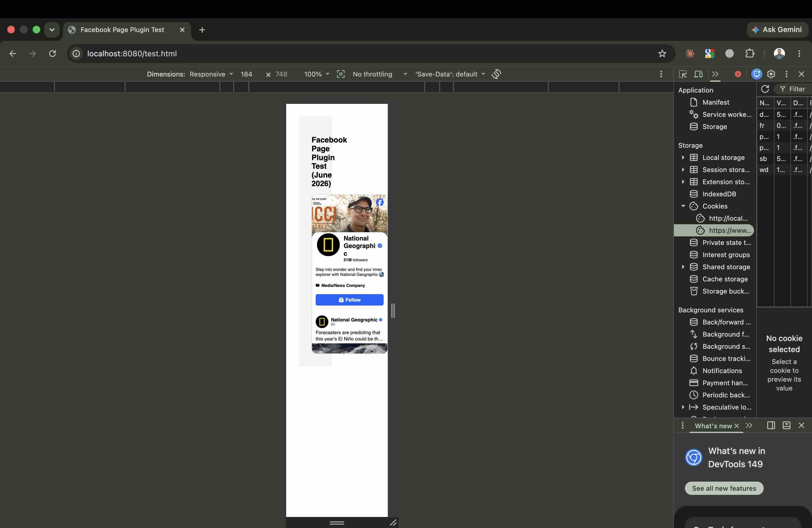The width and height of the screenshot is (812, 528).
Task: Select the What's new drawer tab
Action: 713,426
